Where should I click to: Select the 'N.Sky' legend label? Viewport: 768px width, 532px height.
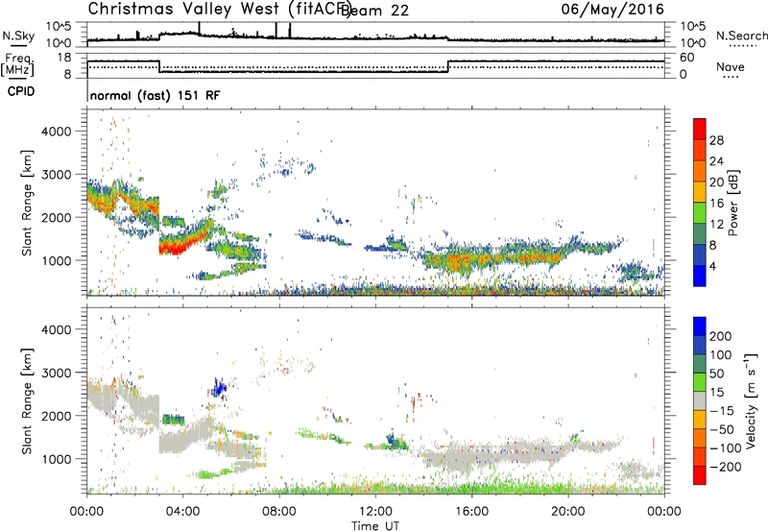18,36
